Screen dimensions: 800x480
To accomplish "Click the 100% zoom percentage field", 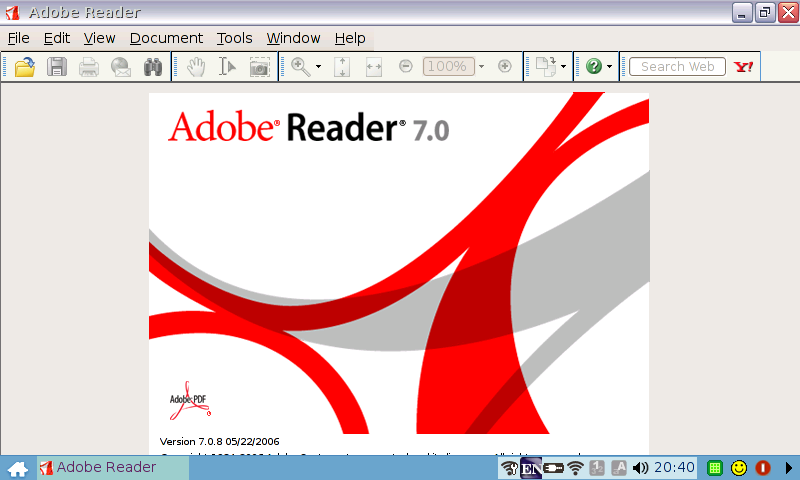I will coord(448,66).
